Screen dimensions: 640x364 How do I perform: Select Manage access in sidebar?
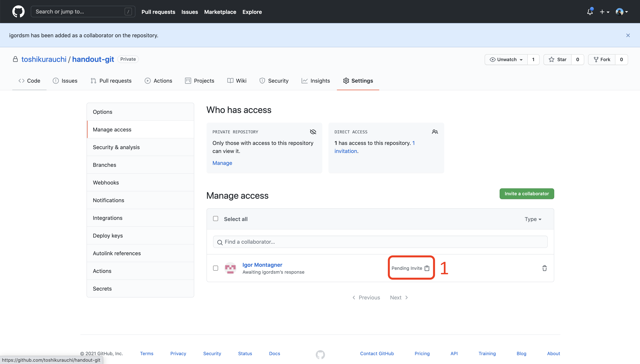[x=140, y=130]
